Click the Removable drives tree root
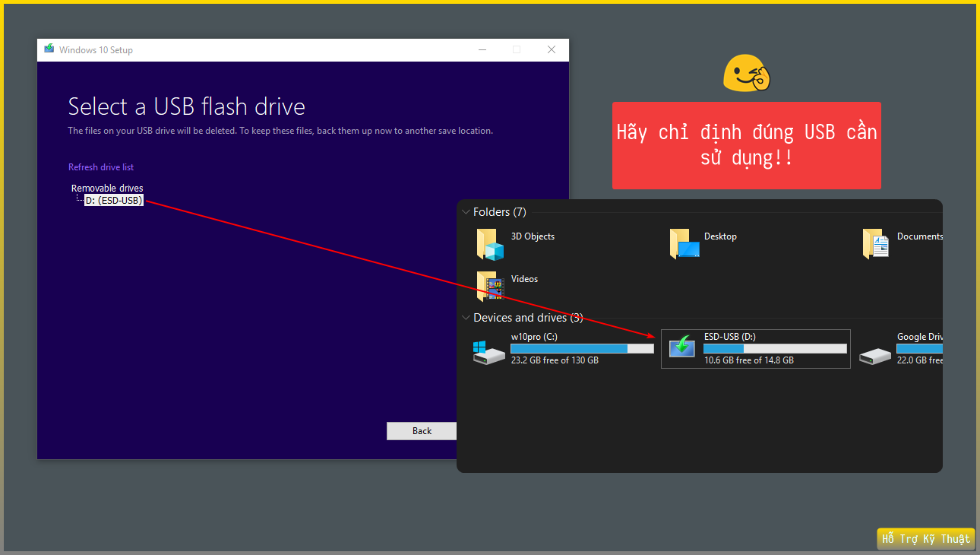The width and height of the screenshot is (980, 555). point(107,188)
